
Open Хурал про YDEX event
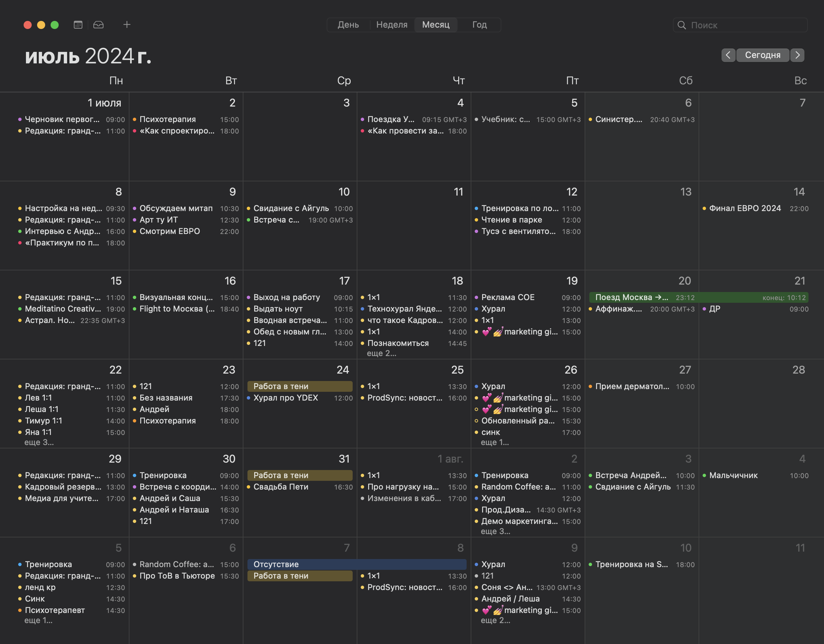[x=300, y=399]
